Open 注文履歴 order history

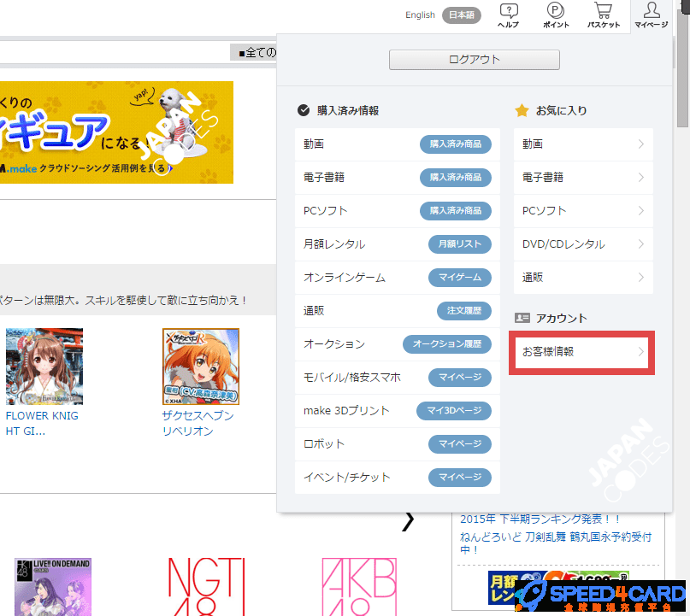pos(463,311)
